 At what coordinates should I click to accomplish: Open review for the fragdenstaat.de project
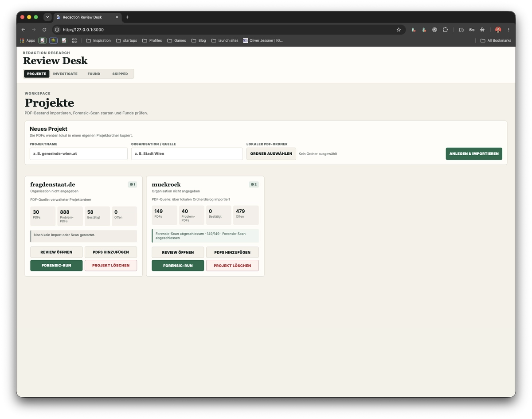[56, 252]
